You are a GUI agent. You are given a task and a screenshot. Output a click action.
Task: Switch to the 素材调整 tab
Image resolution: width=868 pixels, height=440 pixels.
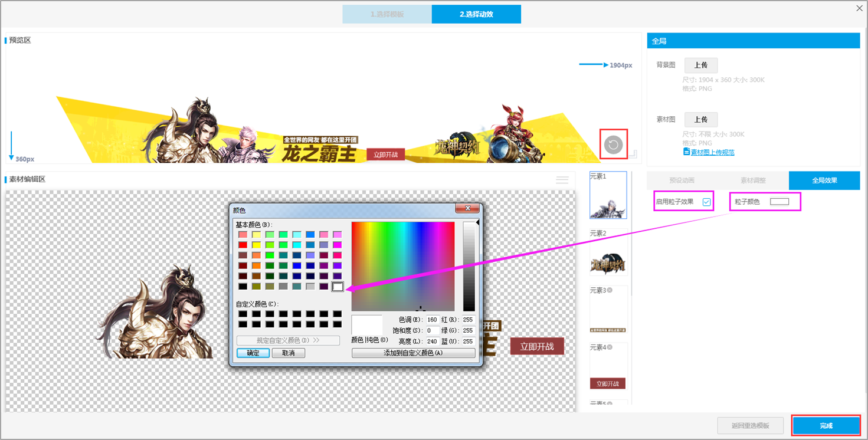753,180
